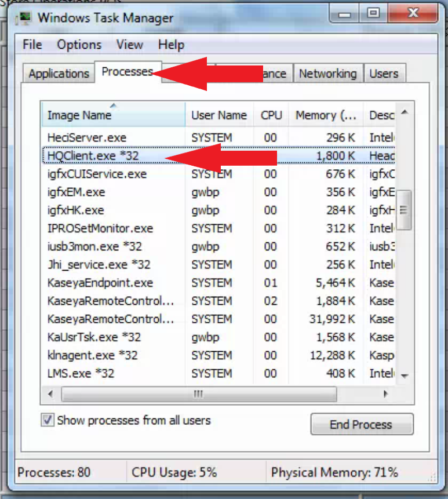
Task: Click Physical Memory: 71% status entry
Action: pyautogui.click(x=334, y=472)
